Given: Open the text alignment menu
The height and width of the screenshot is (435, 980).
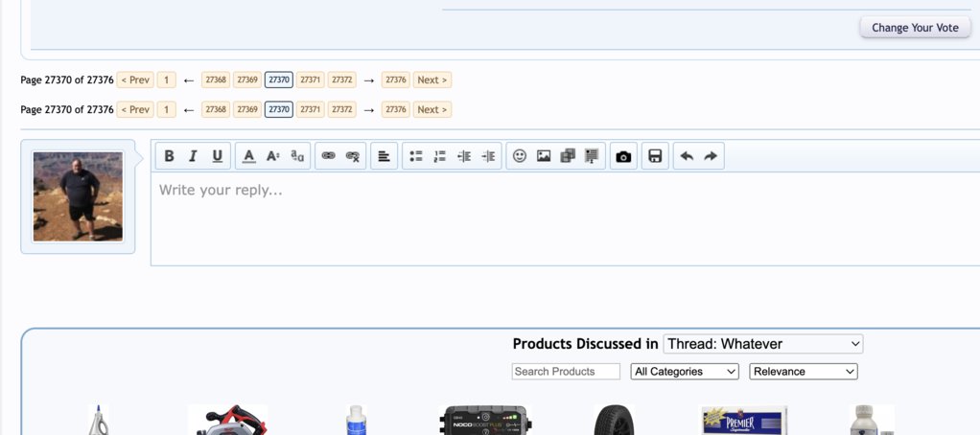Looking at the screenshot, I should coord(384,156).
